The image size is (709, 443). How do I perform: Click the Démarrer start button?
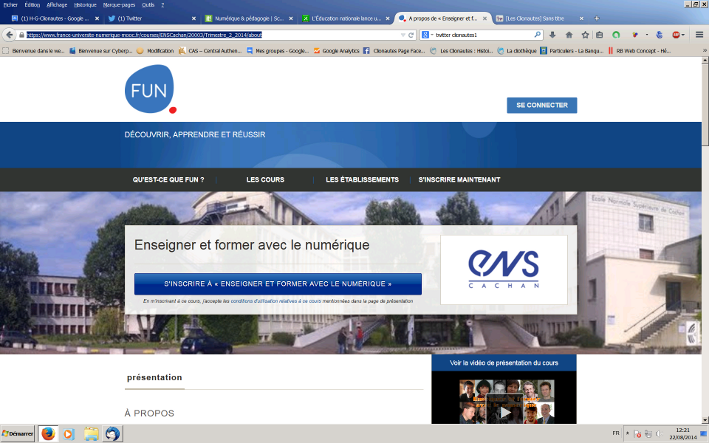pos(18,434)
